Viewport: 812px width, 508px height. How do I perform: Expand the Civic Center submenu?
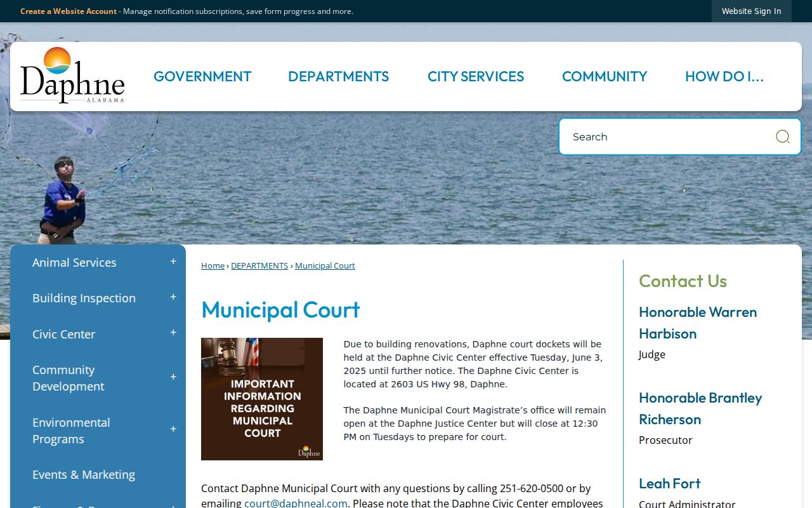173,333
